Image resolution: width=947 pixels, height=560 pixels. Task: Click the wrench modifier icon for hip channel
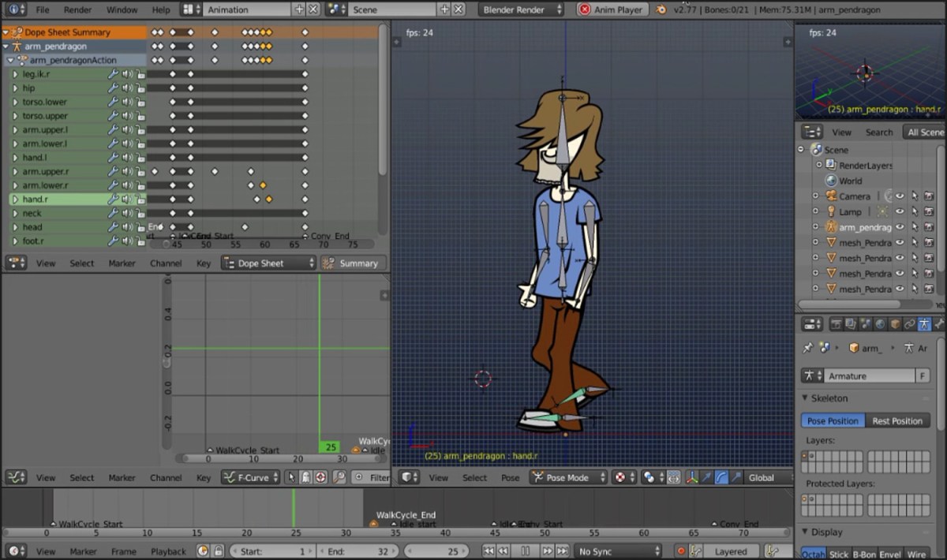[x=113, y=88]
